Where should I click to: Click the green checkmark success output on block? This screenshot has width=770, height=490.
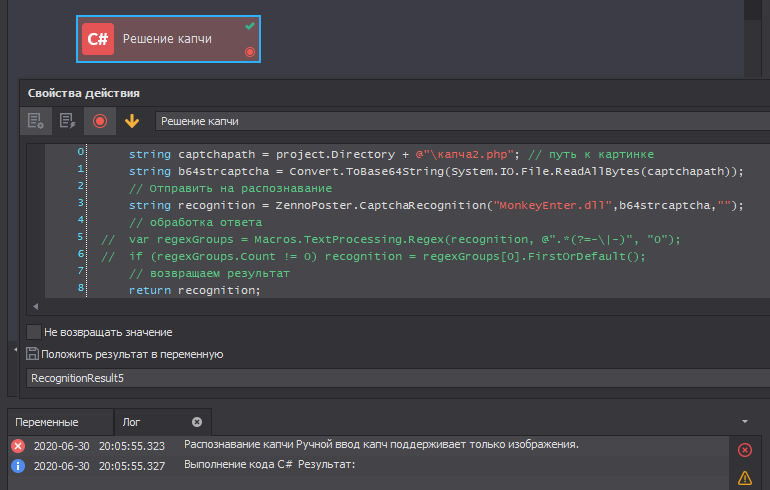[250, 26]
